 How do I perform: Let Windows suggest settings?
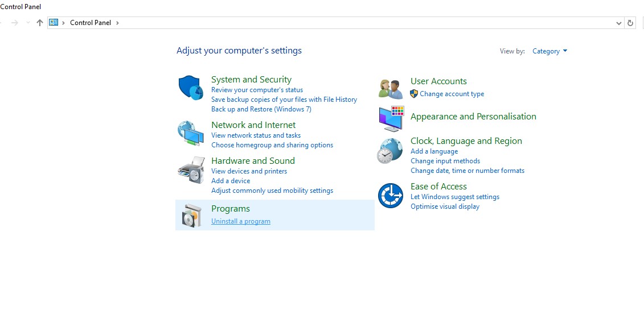(455, 197)
